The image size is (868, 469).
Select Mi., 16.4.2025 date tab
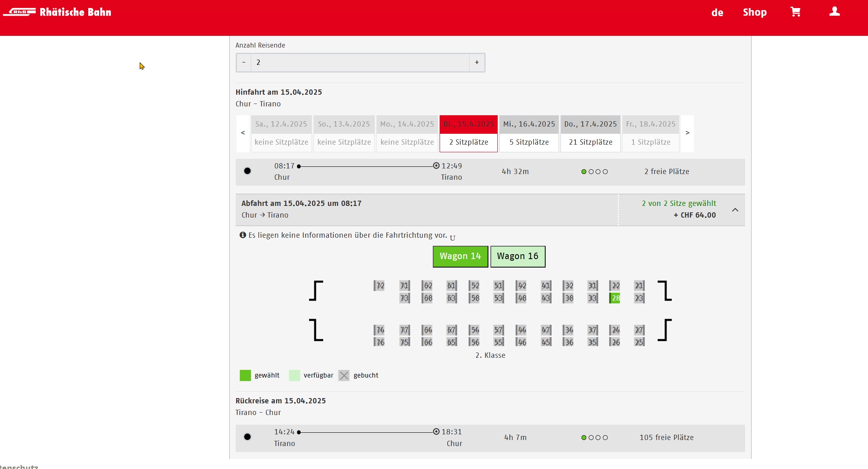coord(529,133)
